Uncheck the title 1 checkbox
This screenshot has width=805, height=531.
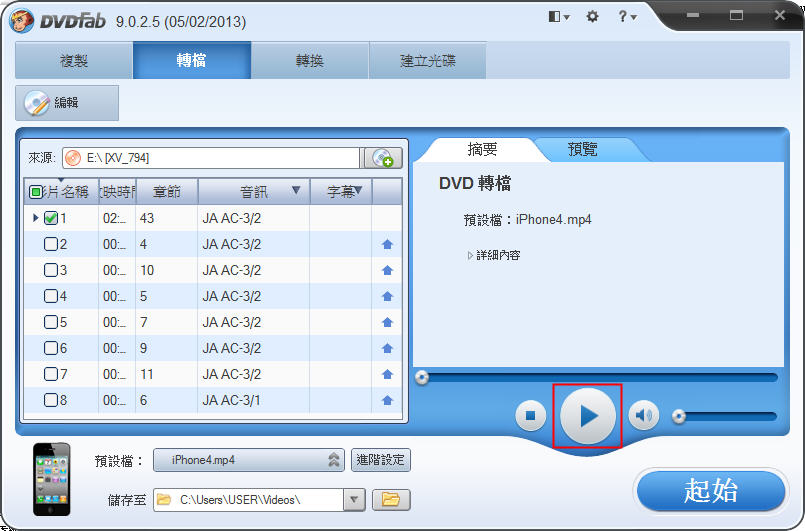tap(51, 218)
